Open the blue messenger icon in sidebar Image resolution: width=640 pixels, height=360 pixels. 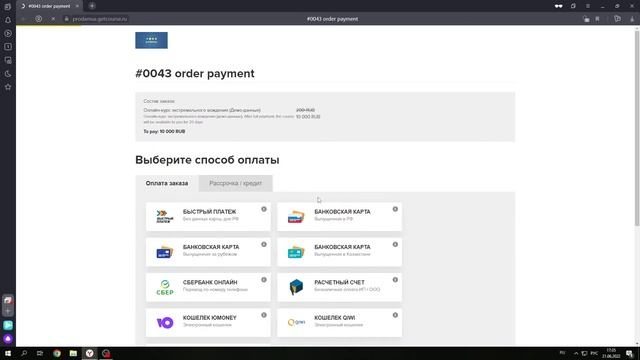(x=8, y=325)
